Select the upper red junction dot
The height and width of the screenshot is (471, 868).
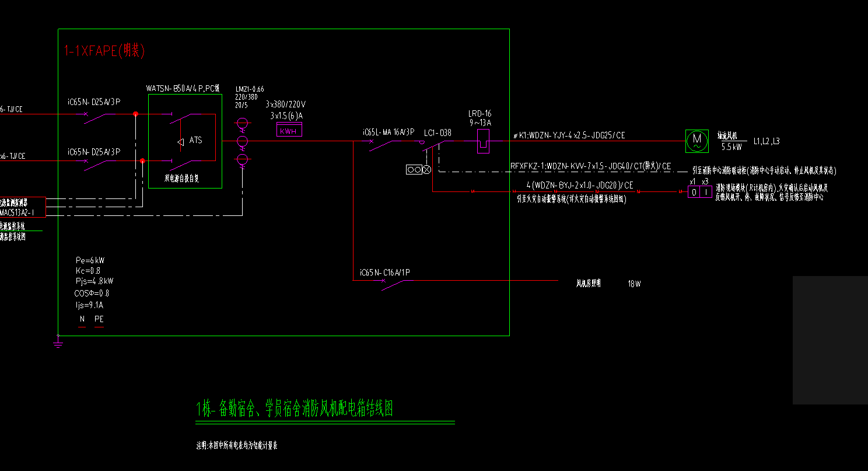click(135, 114)
